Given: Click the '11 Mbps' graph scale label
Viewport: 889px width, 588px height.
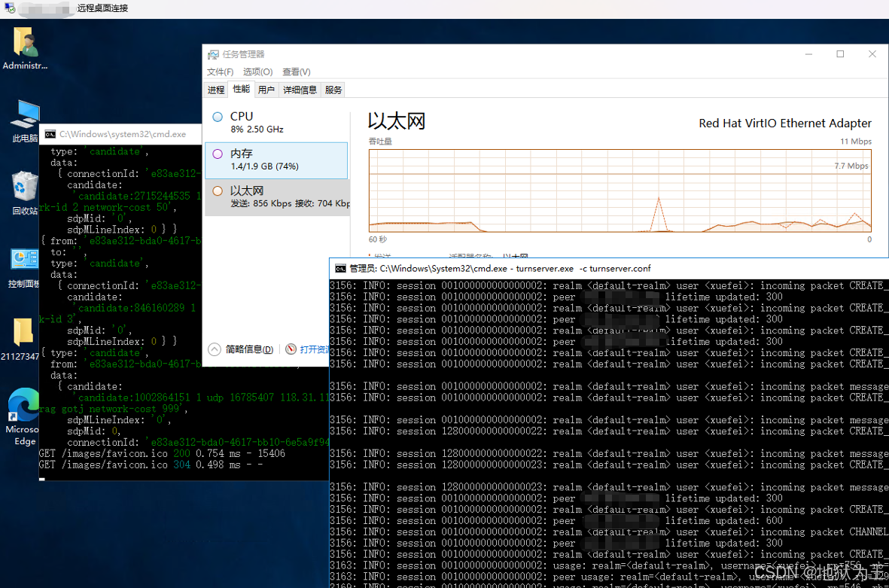Looking at the screenshot, I should pos(856,142).
